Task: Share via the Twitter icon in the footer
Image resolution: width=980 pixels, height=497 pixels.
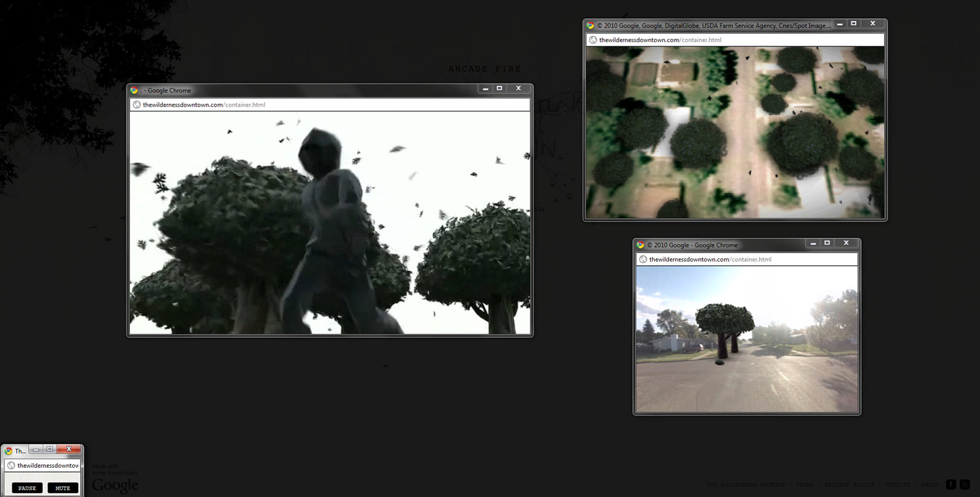Action: 964,485
